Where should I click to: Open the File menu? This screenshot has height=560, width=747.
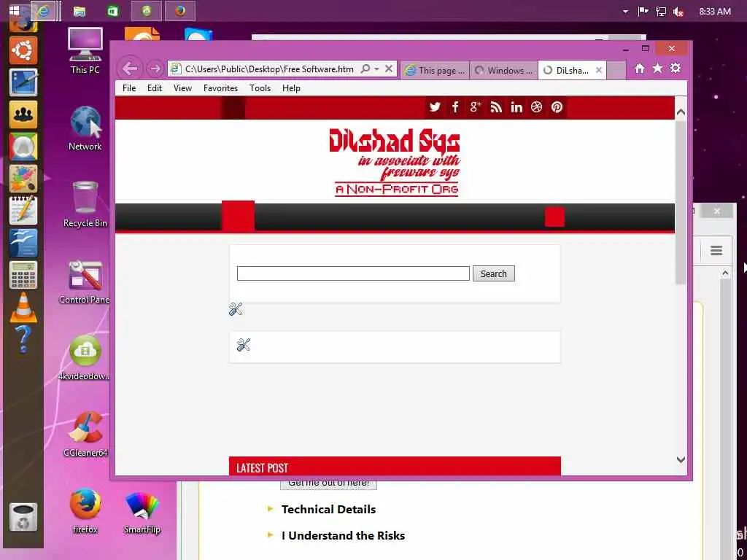[129, 88]
